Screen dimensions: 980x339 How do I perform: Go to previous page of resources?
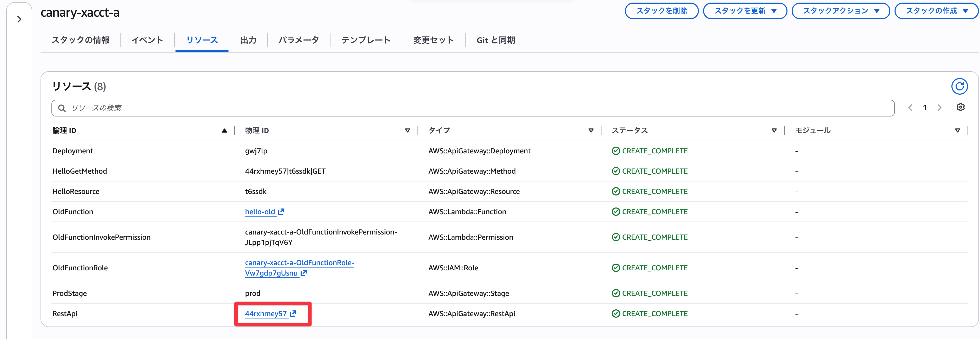[910, 108]
